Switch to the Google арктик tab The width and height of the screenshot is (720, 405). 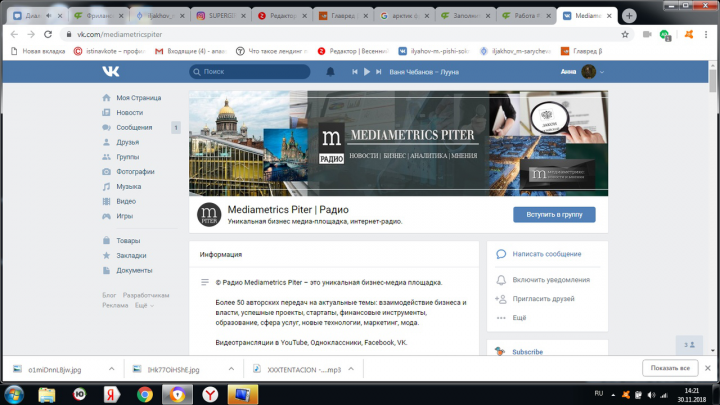[404, 16]
